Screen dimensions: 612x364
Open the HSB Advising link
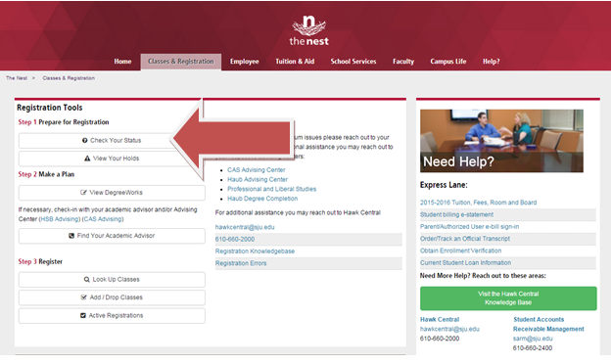click(x=60, y=219)
